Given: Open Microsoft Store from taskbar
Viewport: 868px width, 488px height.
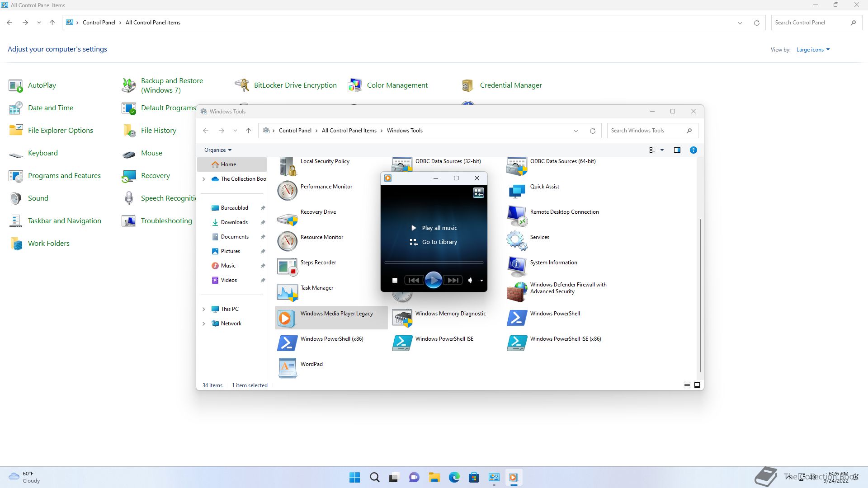Looking at the screenshot, I should coord(474,477).
